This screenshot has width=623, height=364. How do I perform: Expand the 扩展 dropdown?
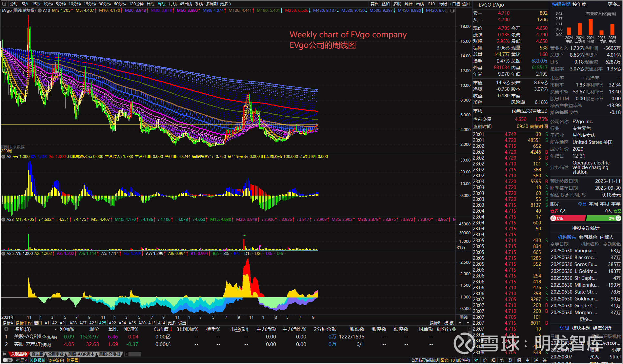21,360
